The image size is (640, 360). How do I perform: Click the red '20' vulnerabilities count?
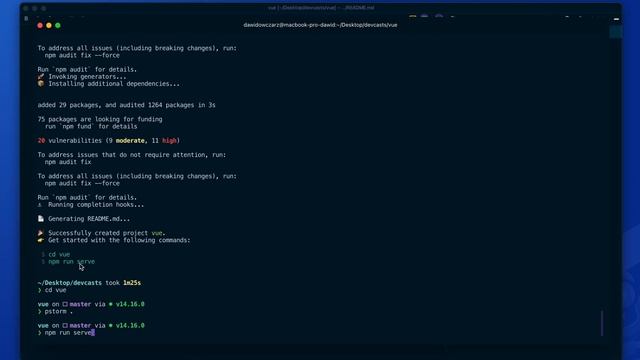(x=41, y=140)
